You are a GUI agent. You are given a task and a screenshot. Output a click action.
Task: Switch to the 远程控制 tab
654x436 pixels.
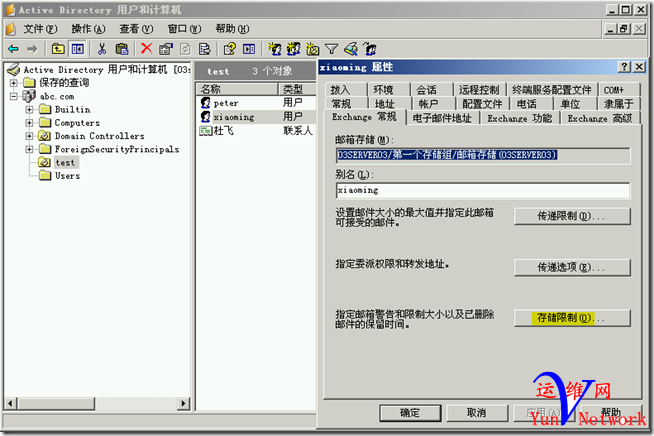click(479, 90)
